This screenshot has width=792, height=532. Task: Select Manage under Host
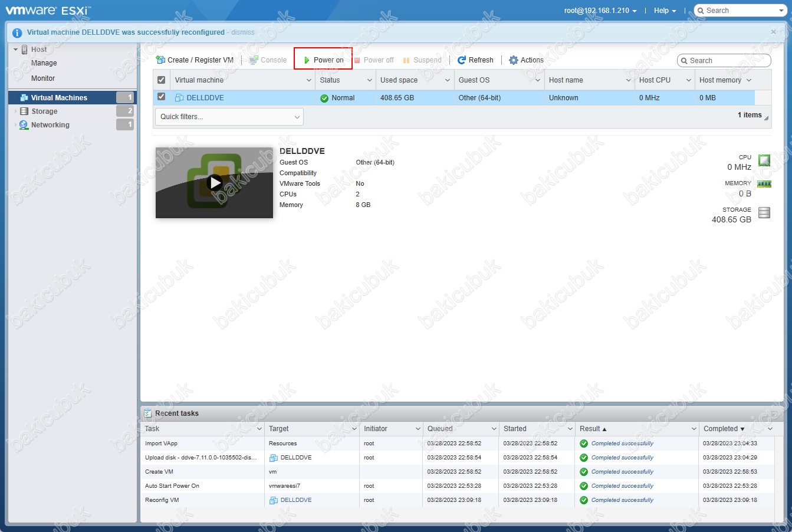tap(44, 63)
